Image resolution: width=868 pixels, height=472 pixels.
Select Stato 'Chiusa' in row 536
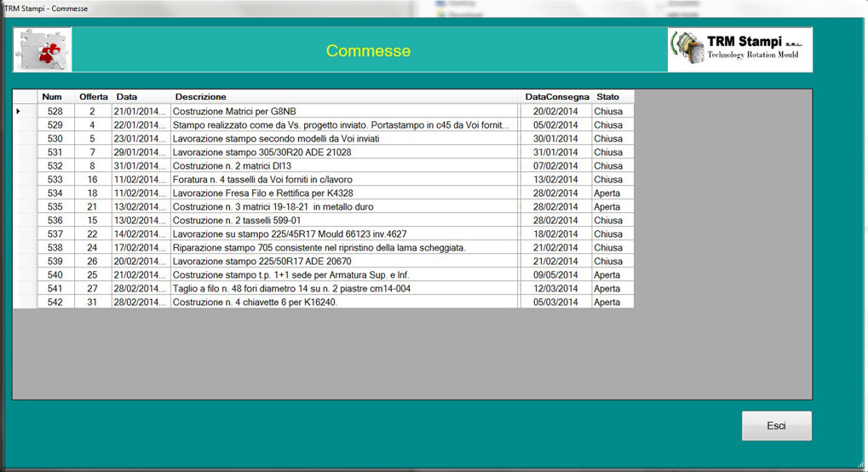612,220
